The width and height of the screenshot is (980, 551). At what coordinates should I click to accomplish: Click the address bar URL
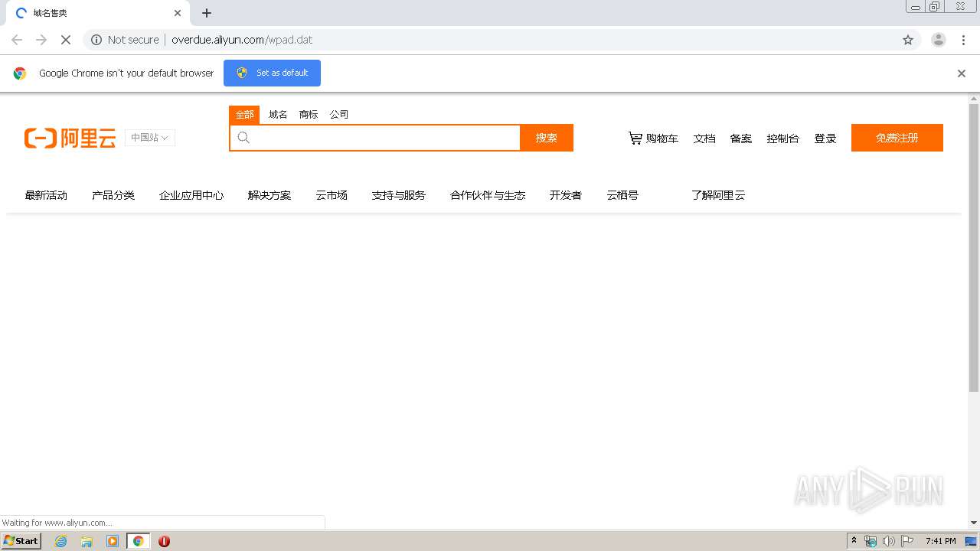[242, 40]
